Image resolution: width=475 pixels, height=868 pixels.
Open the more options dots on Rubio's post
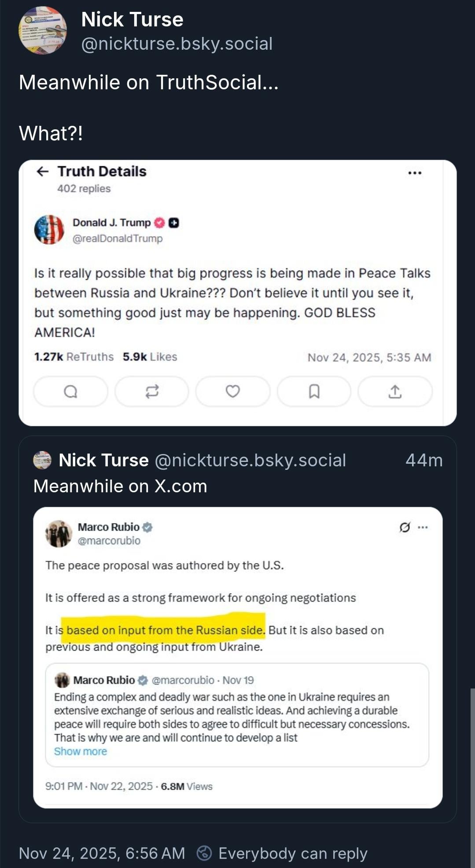(x=423, y=527)
